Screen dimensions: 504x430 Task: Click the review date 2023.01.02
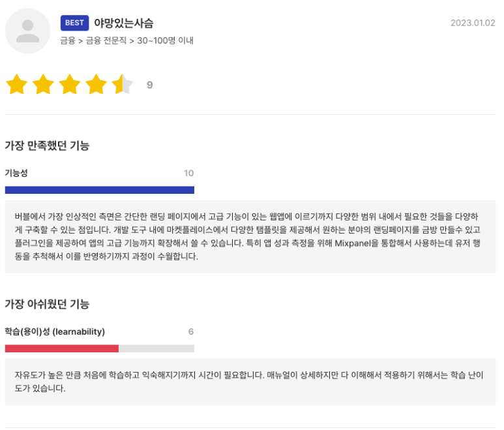coord(473,23)
